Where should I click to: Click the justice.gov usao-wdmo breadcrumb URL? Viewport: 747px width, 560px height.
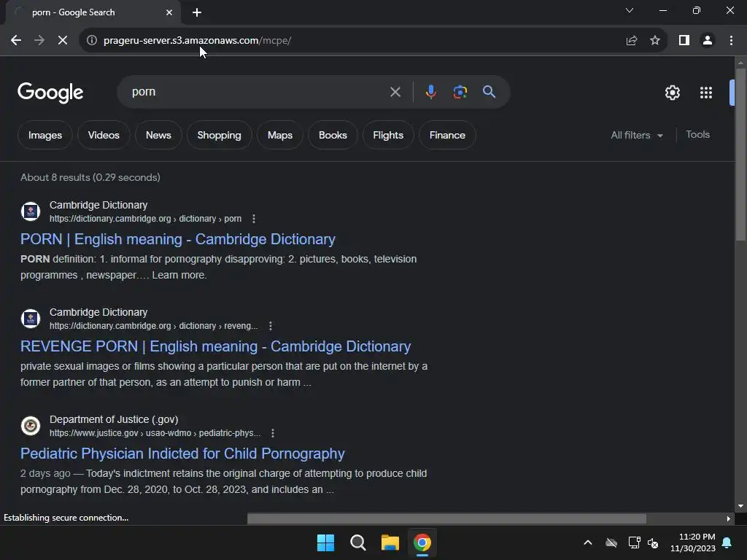(155, 433)
